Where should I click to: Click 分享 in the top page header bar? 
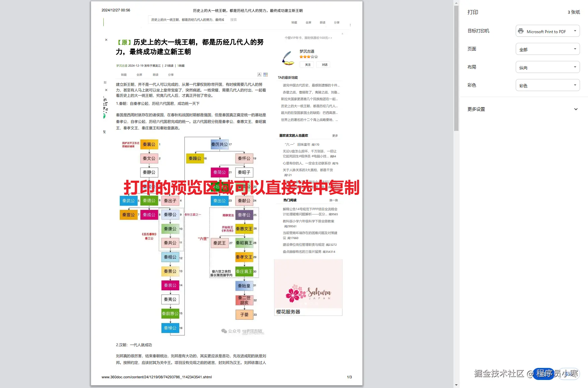point(337,22)
